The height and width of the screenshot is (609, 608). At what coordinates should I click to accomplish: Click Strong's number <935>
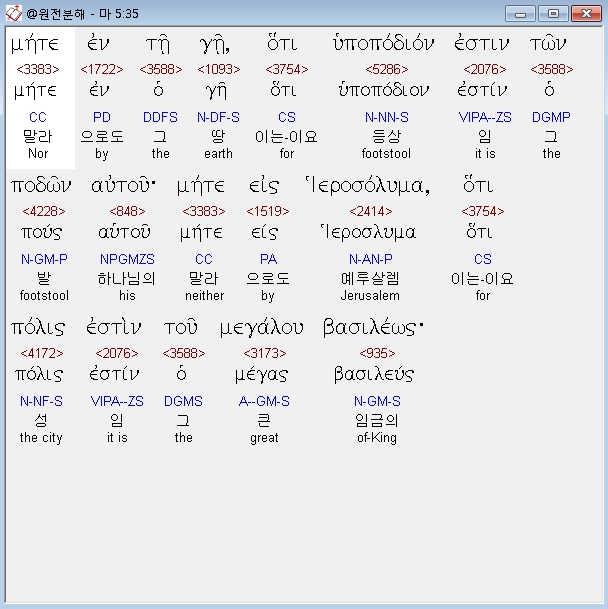[x=377, y=353]
